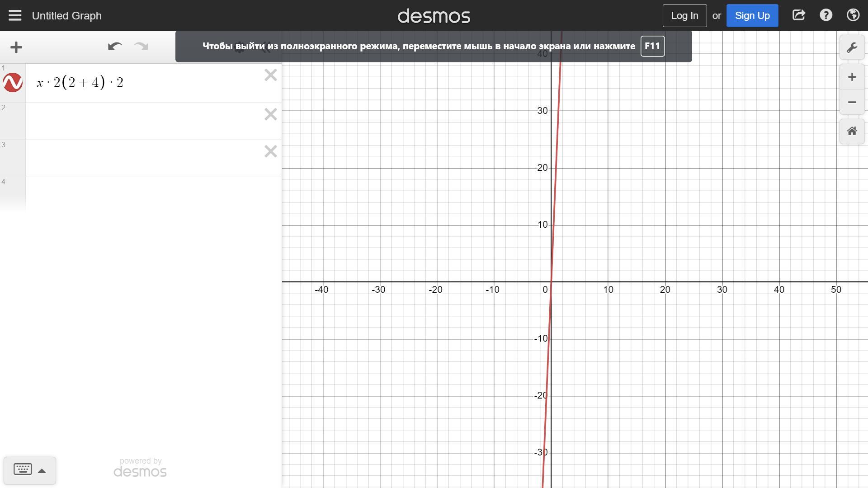This screenshot has width=868, height=488.
Task: Click the Undo arrow icon
Action: point(115,47)
